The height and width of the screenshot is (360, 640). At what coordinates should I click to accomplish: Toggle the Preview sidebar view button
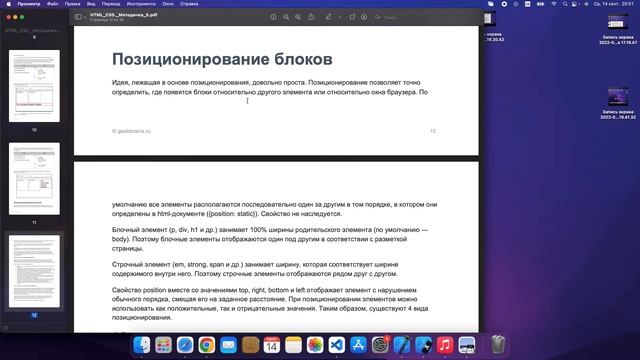coord(78,17)
